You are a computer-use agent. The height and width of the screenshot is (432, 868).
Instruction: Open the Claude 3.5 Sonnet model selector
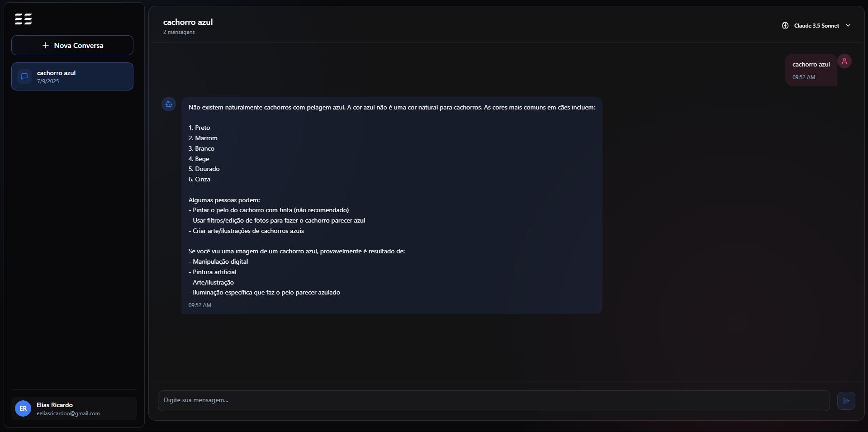816,26
